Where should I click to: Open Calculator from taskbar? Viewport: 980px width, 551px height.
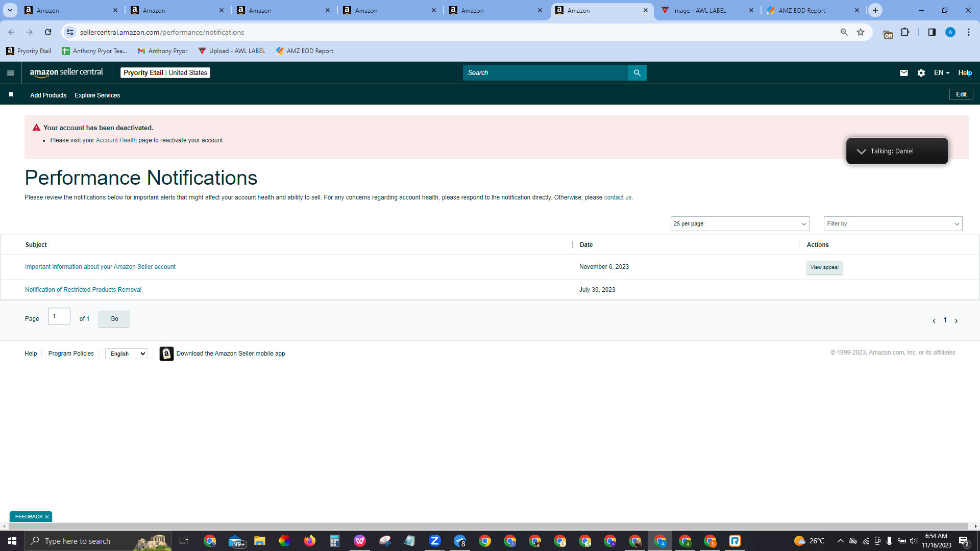(x=335, y=541)
